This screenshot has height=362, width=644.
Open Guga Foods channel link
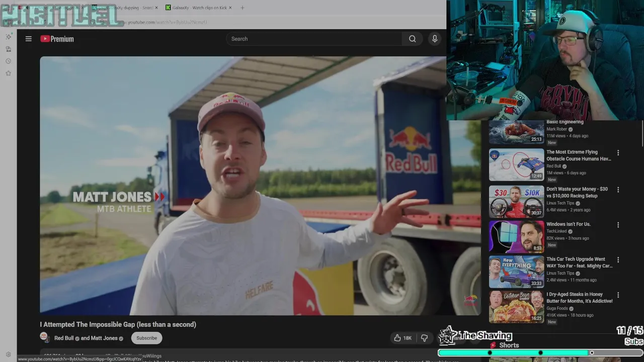[557, 308]
